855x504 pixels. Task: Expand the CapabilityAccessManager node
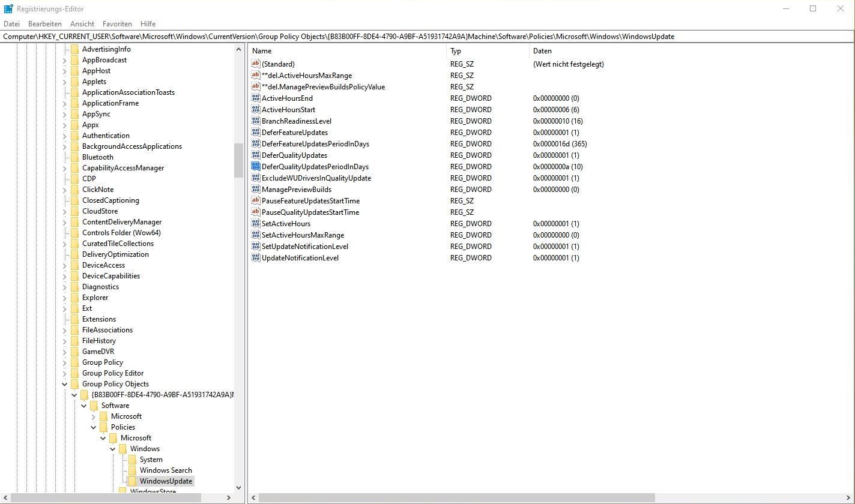pos(65,168)
